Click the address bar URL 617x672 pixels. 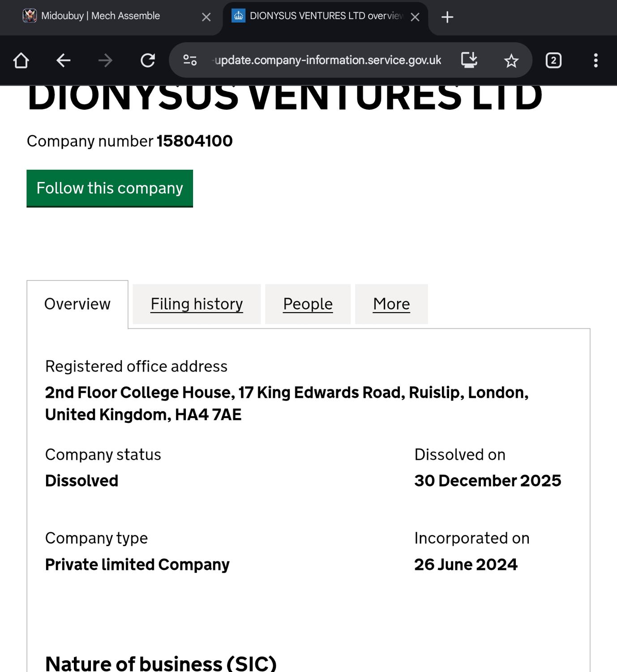328,60
